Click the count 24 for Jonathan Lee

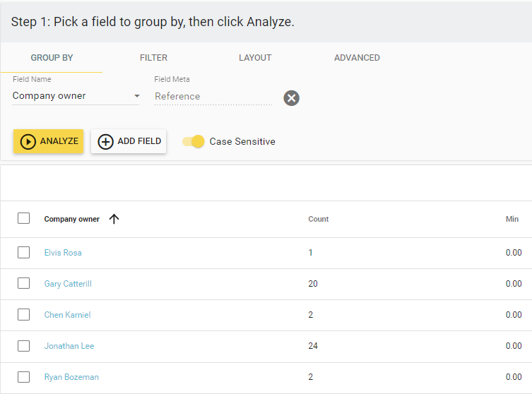click(313, 346)
